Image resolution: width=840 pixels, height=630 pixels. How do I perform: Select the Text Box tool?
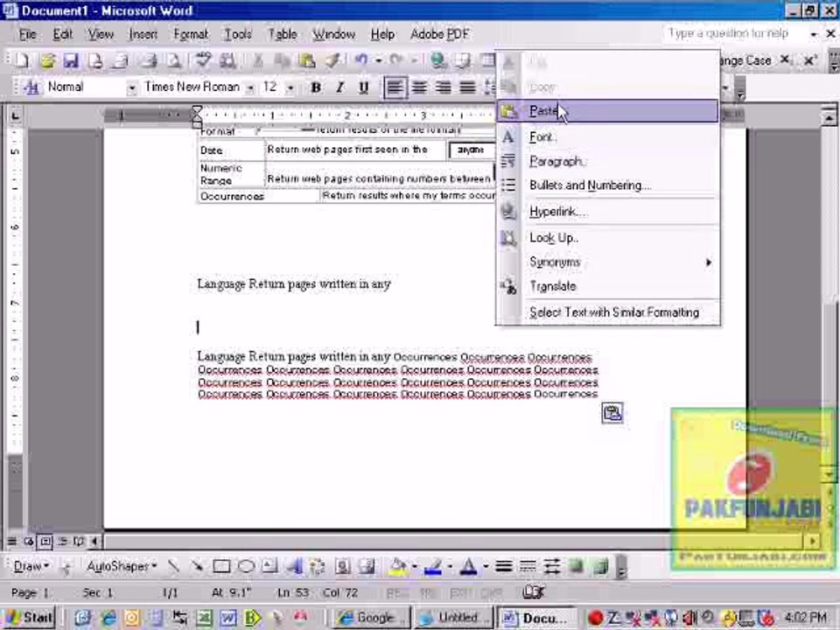point(269,566)
